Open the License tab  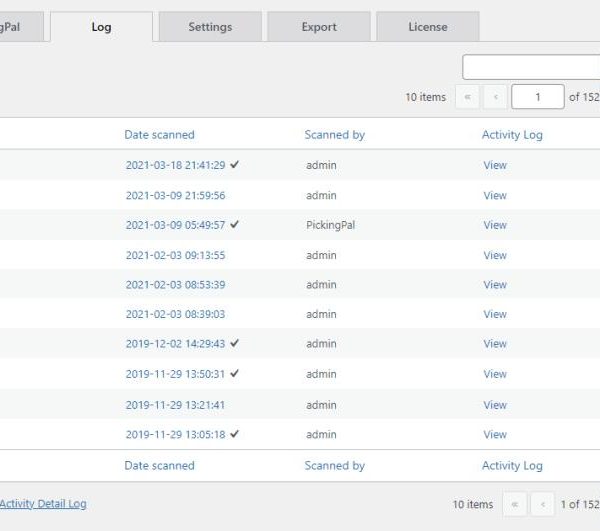tap(427, 27)
